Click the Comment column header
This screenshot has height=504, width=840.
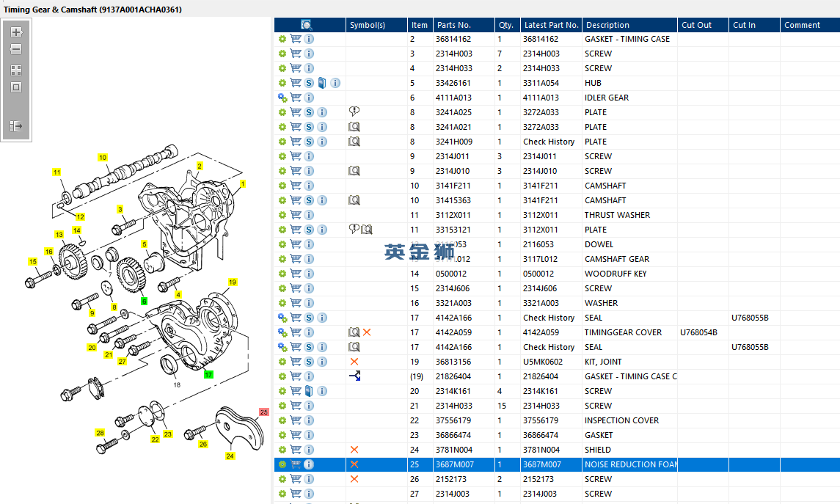(810, 25)
